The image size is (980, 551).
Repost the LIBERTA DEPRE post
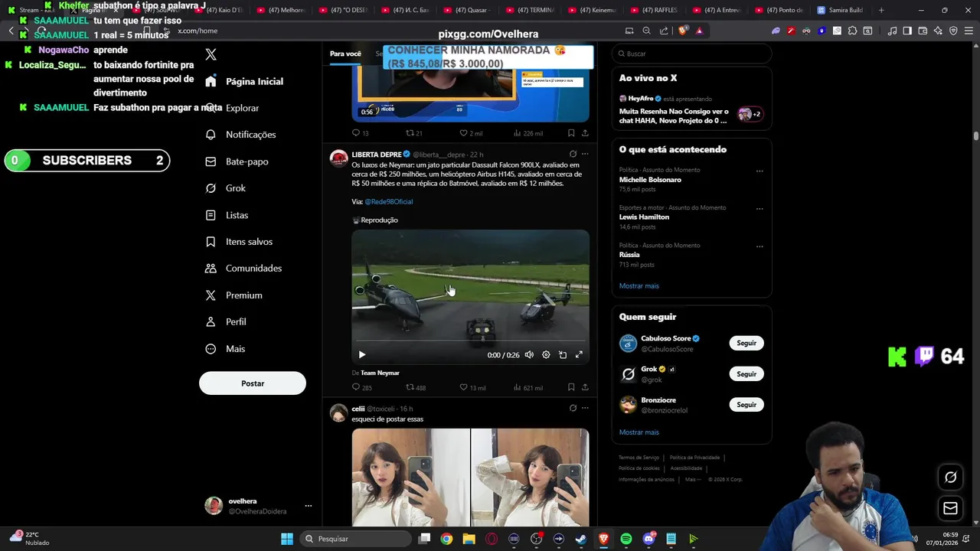point(416,388)
